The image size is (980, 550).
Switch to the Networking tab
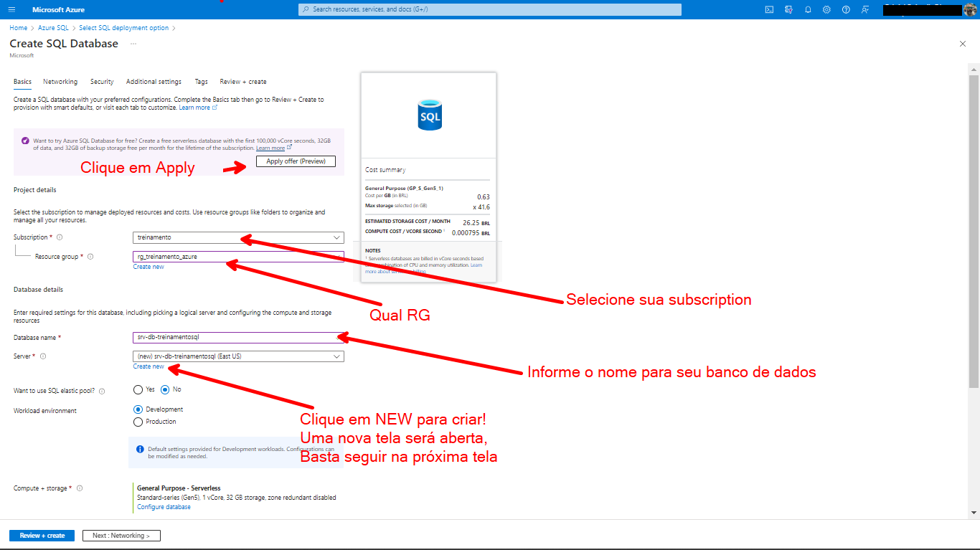(60, 81)
